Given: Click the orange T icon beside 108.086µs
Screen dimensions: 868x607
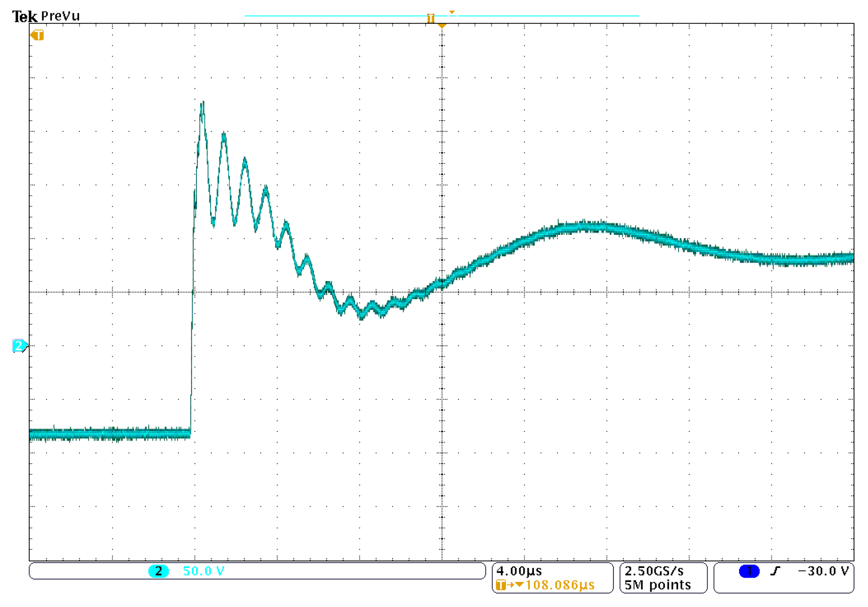Looking at the screenshot, I should tap(501, 585).
